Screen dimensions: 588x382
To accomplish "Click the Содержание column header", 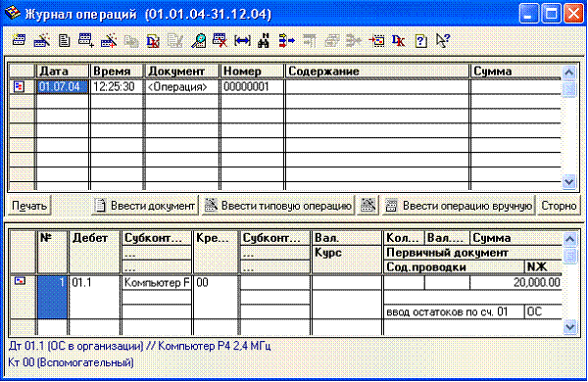I will coord(377,71).
